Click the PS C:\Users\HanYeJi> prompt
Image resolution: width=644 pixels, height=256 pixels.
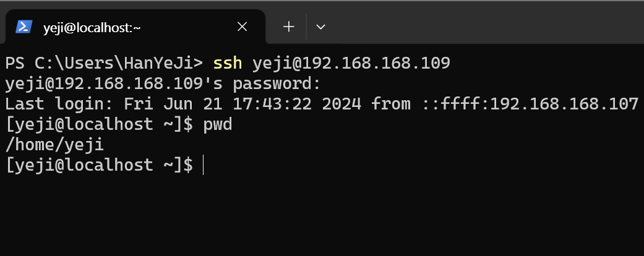click(x=104, y=63)
